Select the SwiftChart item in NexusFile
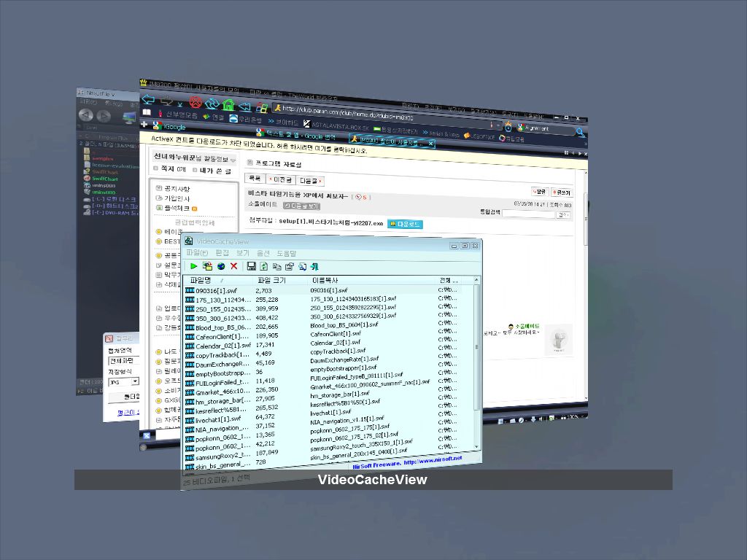 tap(105, 179)
